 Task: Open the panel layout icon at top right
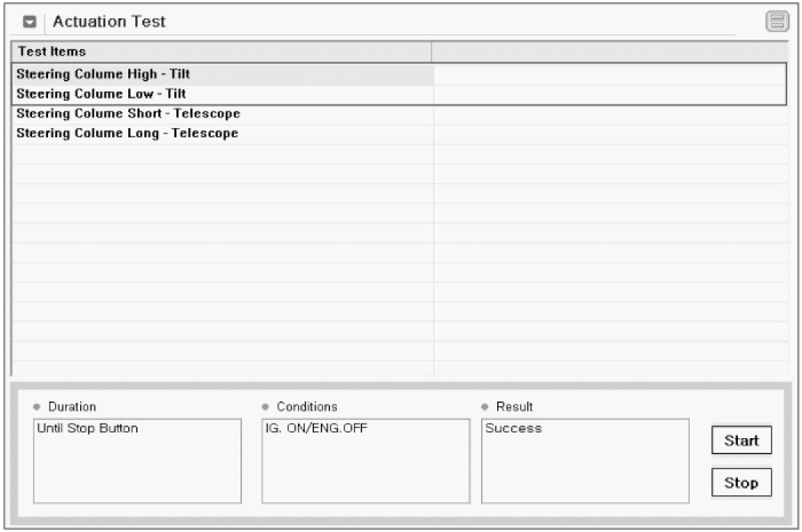777,22
